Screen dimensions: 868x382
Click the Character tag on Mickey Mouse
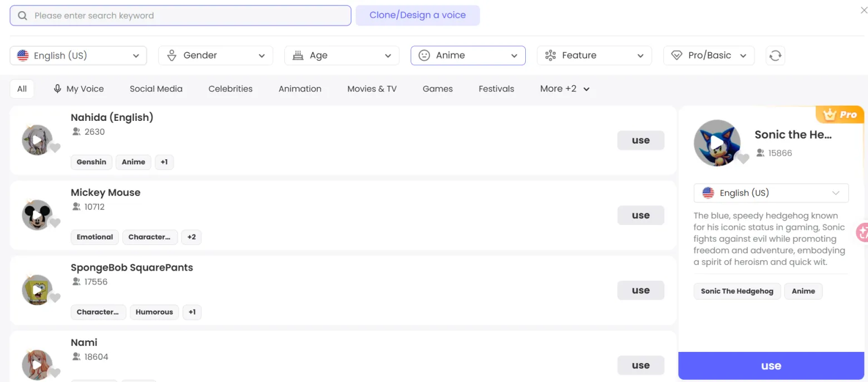click(150, 237)
